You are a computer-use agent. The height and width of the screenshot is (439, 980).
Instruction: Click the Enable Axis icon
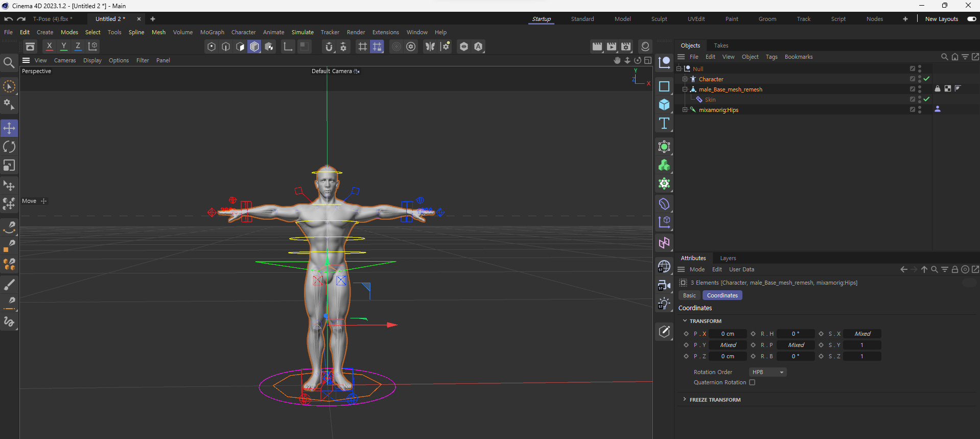pyautogui.click(x=288, y=47)
